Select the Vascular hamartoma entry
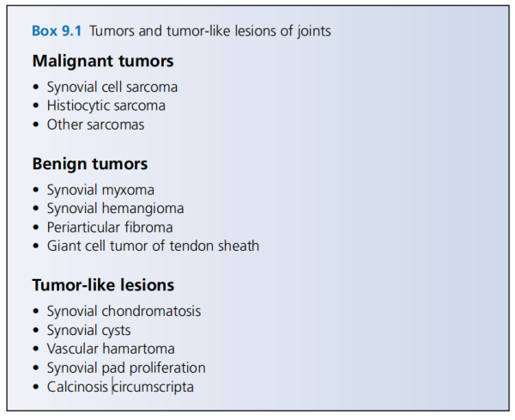Image resolution: width=515 pixels, height=420 pixels. [111, 349]
